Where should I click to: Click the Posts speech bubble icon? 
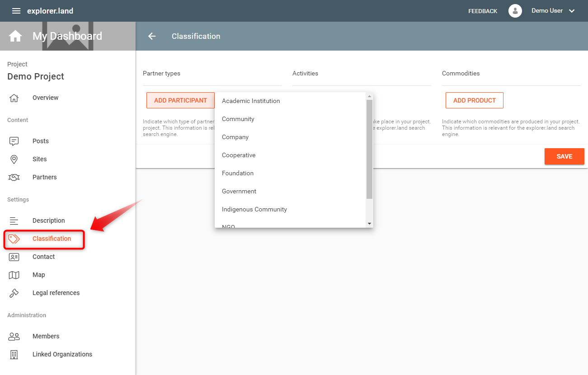coord(14,141)
